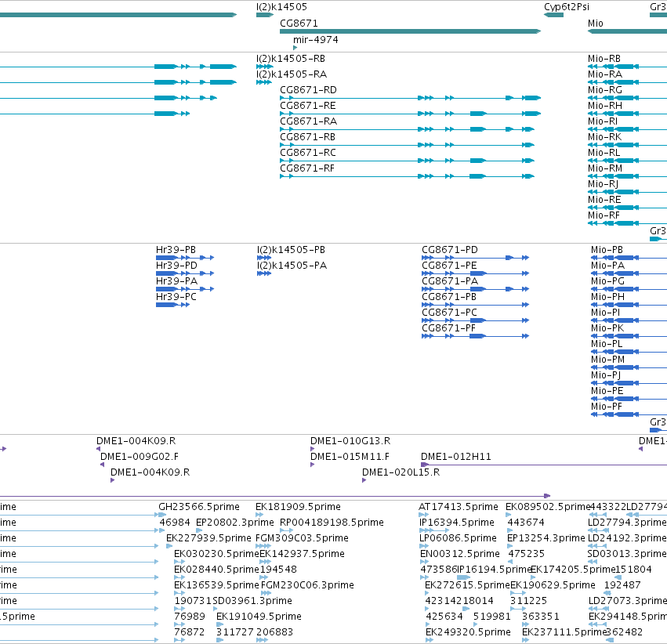This screenshot has width=667, height=644.
Task: Select protein l(2)k14505-PB
Action: pos(263,258)
